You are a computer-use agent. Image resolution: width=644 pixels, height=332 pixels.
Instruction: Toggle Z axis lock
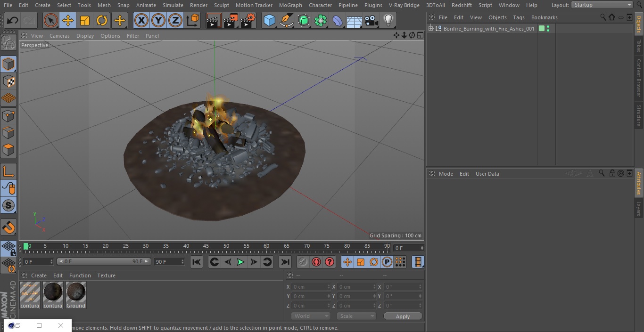tap(175, 21)
